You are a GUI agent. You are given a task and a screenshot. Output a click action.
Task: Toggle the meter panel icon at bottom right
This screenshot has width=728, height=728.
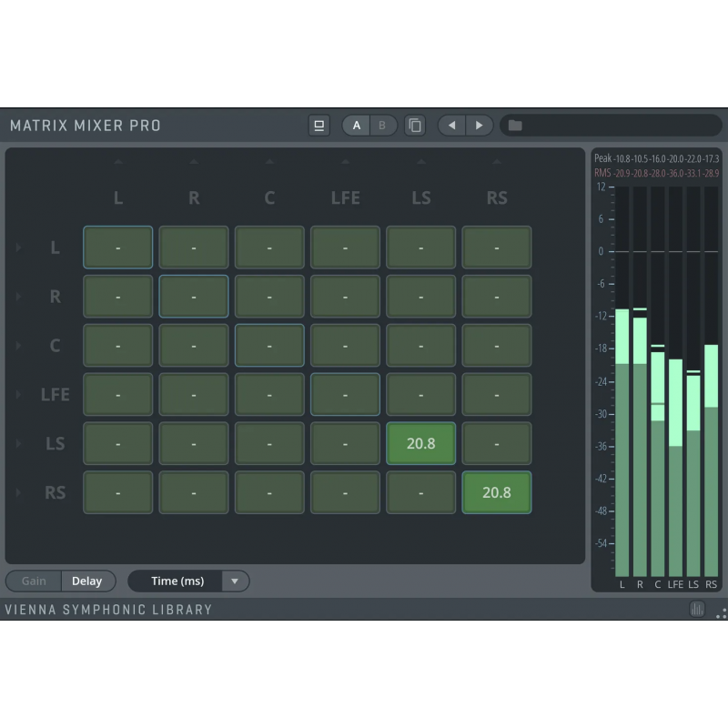click(697, 610)
